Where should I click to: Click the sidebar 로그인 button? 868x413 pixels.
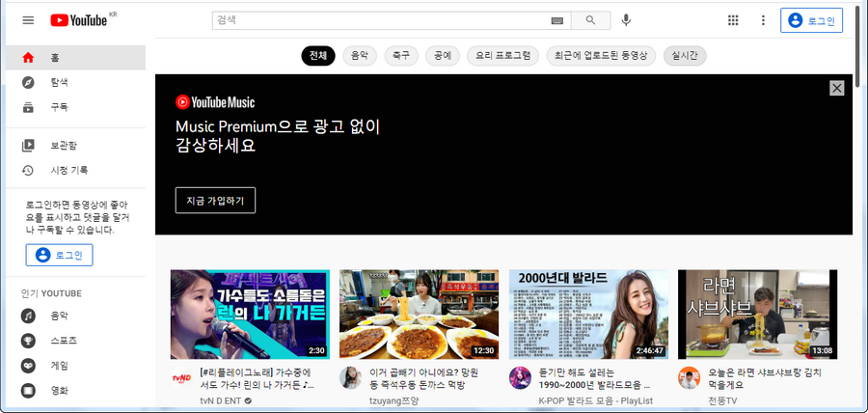(x=59, y=255)
